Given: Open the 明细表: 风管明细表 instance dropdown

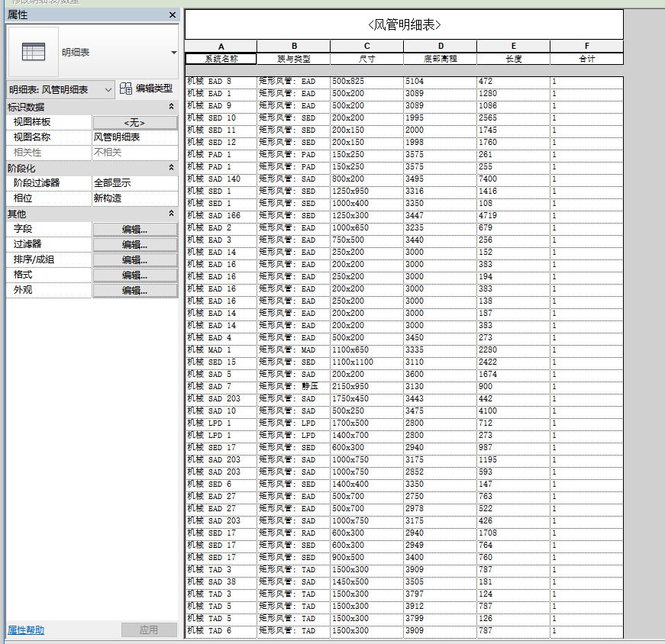Looking at the screenshot, I should [60, 90].
